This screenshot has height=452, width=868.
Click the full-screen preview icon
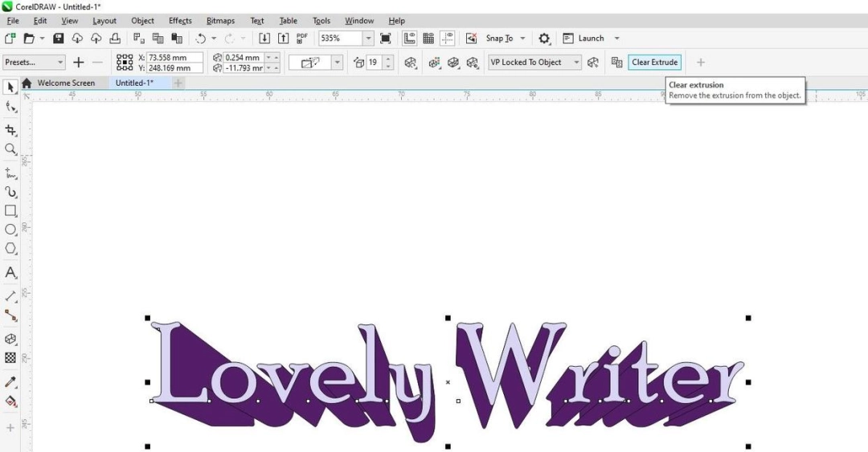pos(386,39)
